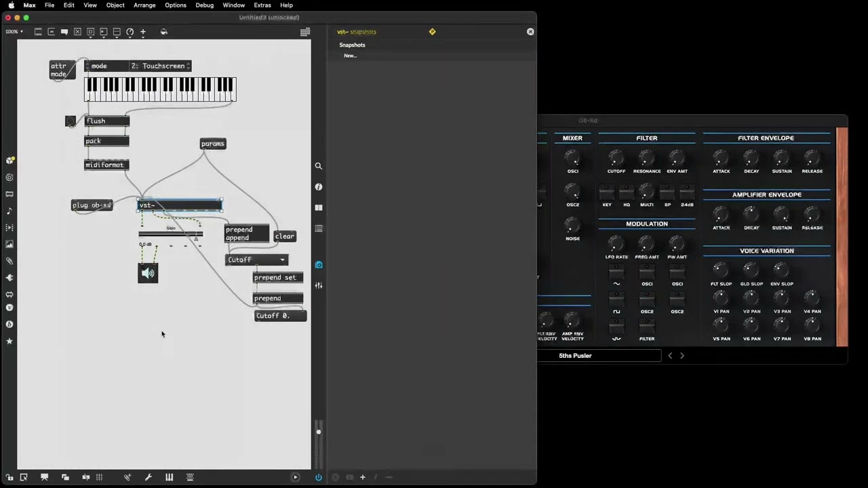868x488 pixels.
Task: Click the gain slider in patcher
Action: click(171, 234)
